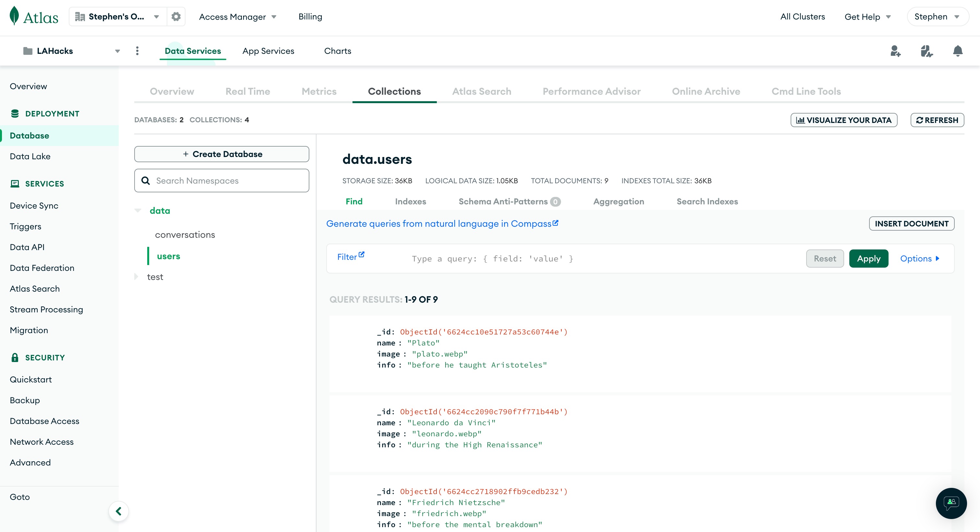
Task: Click Insert Document button
Action: click(911, 224)
